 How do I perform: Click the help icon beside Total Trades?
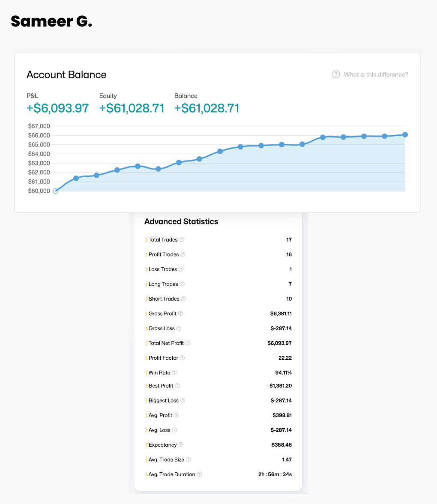[182, 240]
